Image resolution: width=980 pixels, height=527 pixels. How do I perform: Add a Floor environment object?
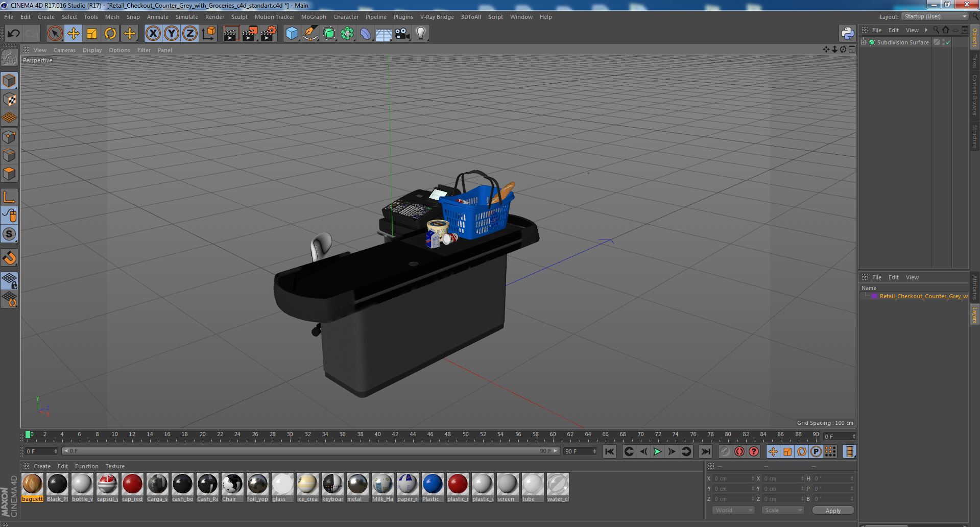pyautogui.click(x=384, y=34)
